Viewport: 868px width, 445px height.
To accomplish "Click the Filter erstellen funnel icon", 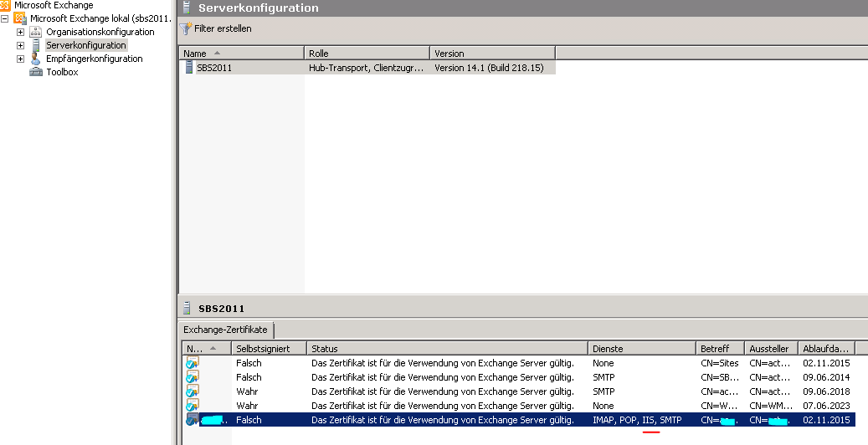I will (186, 28).
